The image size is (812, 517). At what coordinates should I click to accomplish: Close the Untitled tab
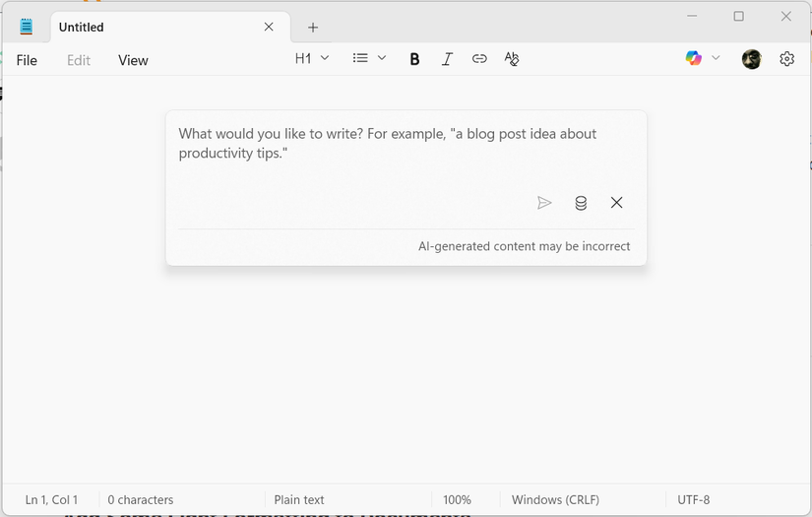point(269,28)
